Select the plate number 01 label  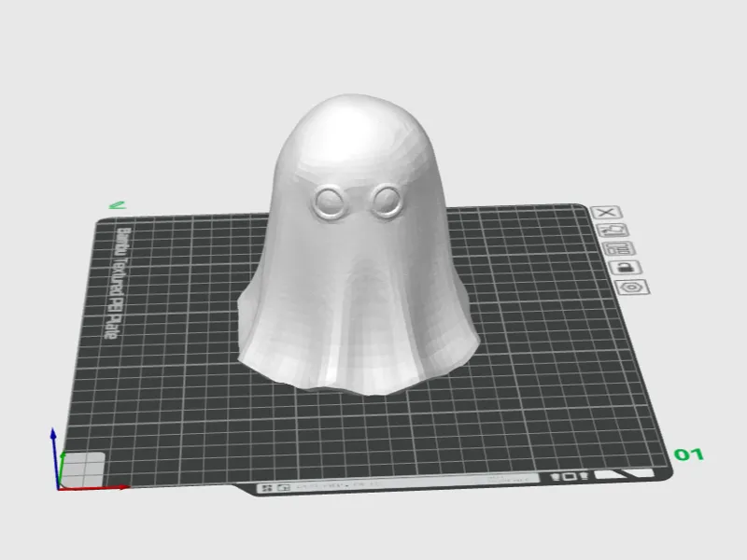point(689,455)
